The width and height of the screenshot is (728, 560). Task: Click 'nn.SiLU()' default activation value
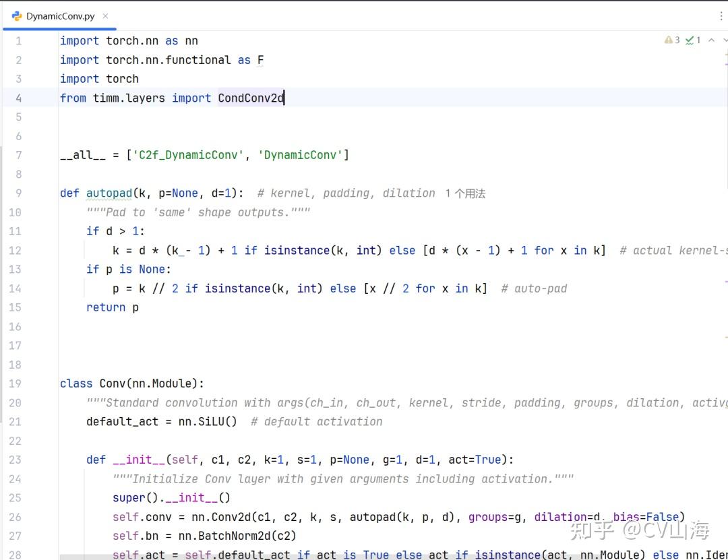[x=208, y=422]
